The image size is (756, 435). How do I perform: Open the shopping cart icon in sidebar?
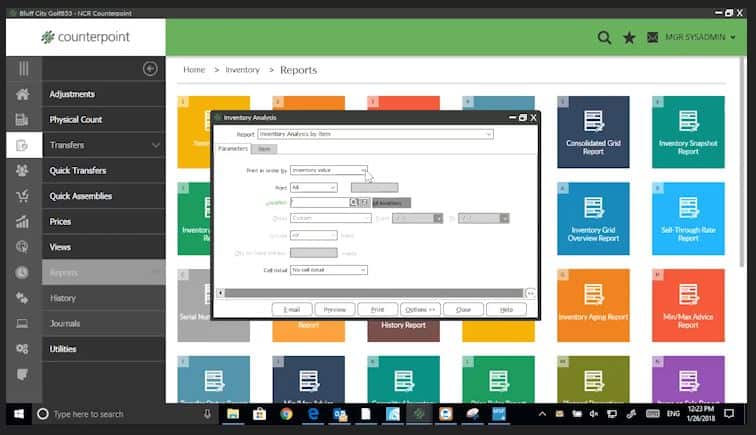pyautogui.click(x=22, y=196)
